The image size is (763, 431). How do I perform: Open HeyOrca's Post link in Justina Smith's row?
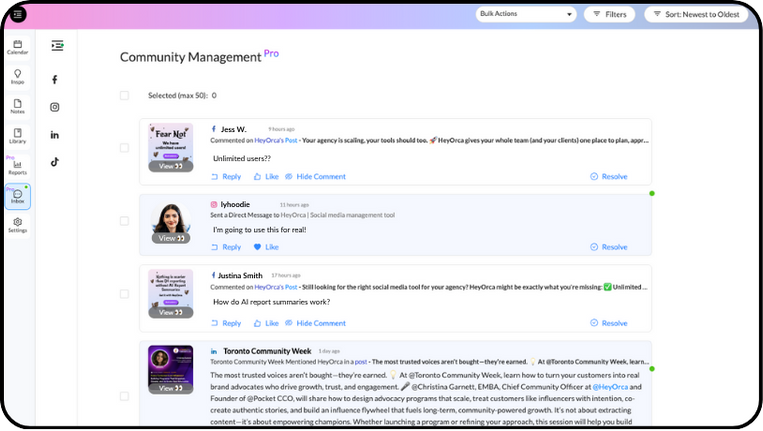(275, 287)
